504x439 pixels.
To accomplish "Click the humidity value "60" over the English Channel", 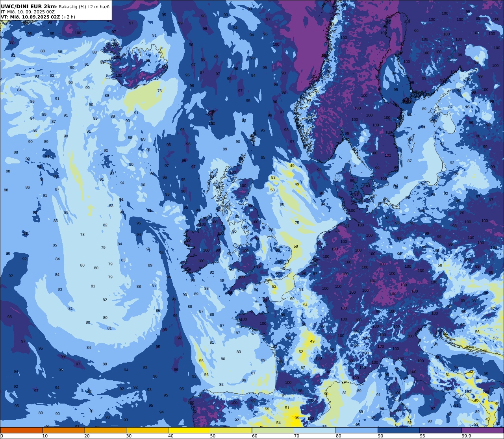I will (292, 299).
